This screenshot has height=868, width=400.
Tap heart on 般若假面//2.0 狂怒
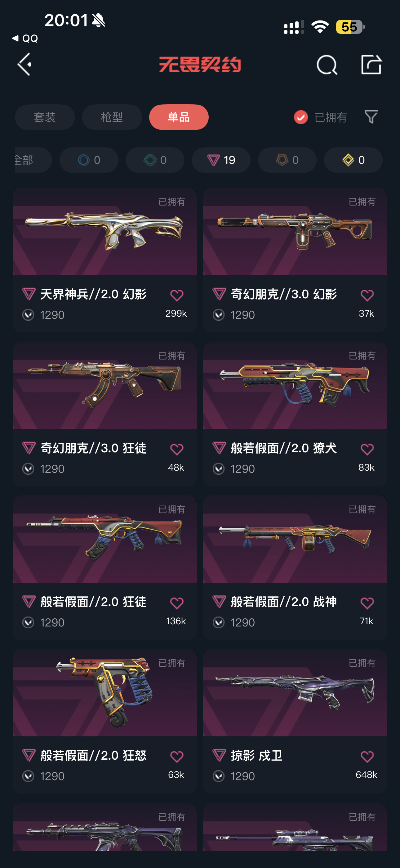[x=177, y=757]
